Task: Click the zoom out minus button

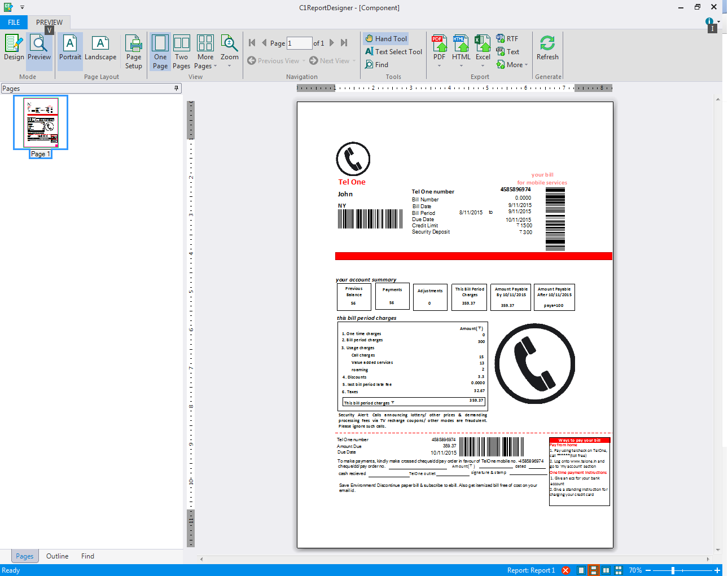Action: (x=648, y=570)
